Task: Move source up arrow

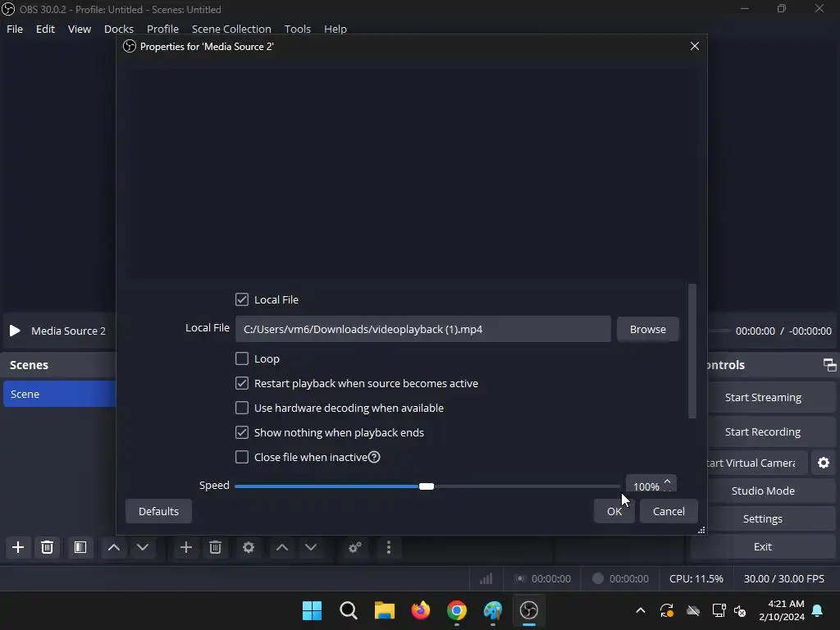Action: pos(282,547)
